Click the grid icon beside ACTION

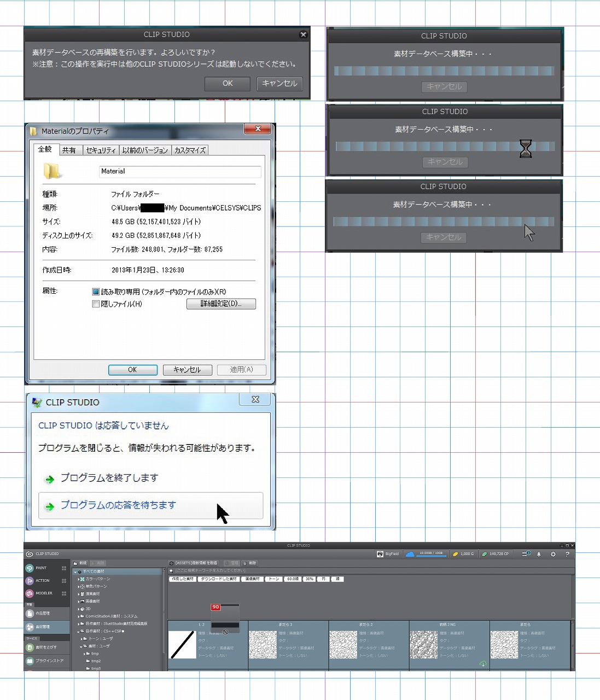pos(64,581)
